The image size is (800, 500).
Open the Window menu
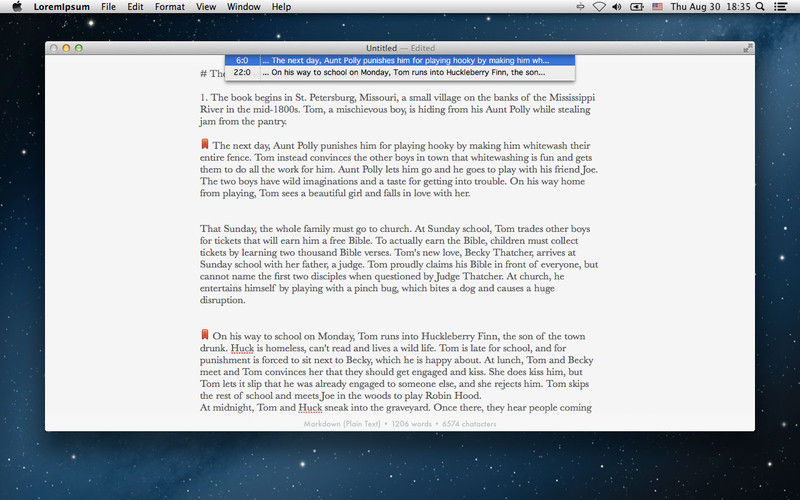(x=243, y=7)
